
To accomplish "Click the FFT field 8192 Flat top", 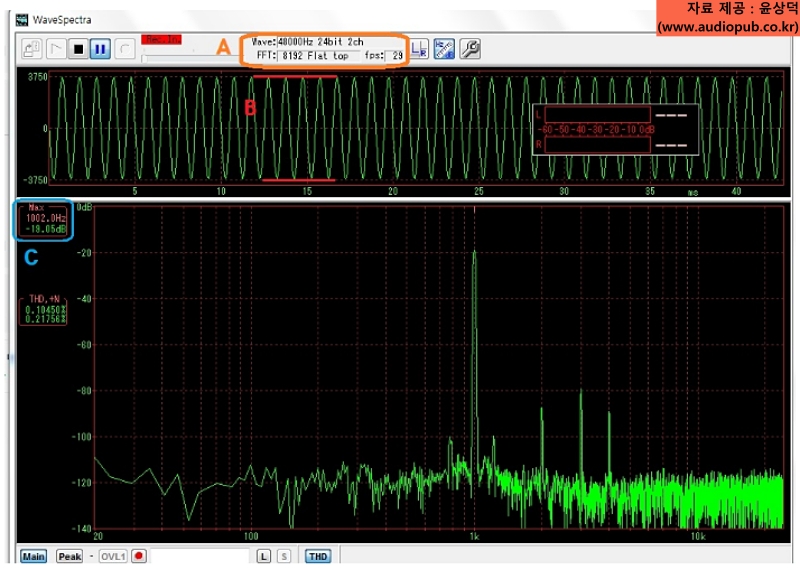I will tap(318, 56).
